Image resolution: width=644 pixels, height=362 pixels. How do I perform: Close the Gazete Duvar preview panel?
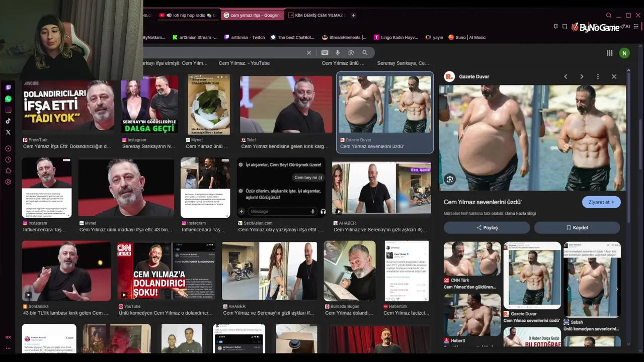(x=614, y=76)
